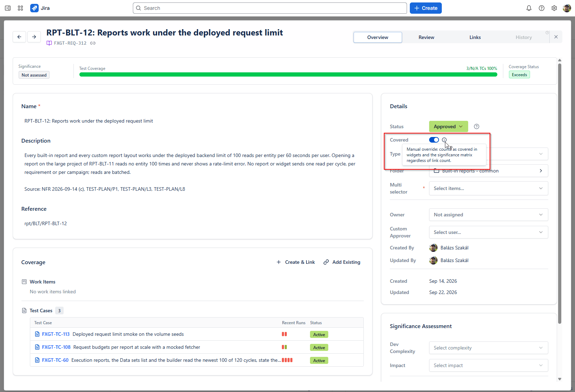Image resolution: width=575 pixels, height=392 pixels.
Task: Switch to the Overview tab
Action: 378,37
